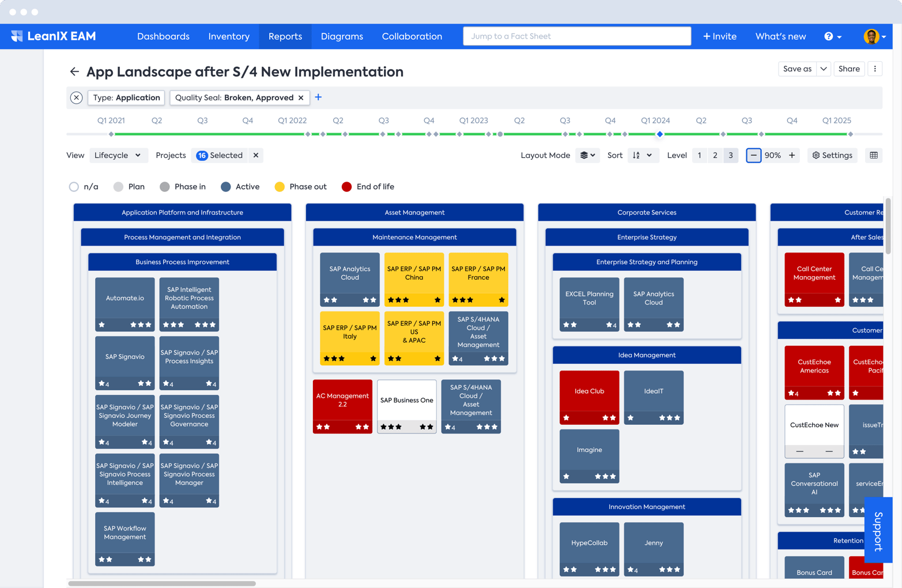Switch to table view via grid icon
This screenshot has height=588, width=902.
point(875,155)
